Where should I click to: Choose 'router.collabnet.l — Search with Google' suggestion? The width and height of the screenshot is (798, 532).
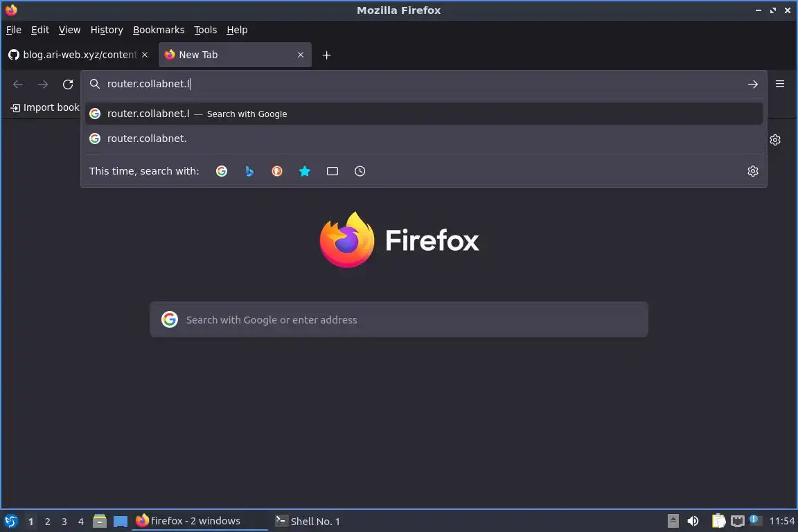tap(423, 114)
